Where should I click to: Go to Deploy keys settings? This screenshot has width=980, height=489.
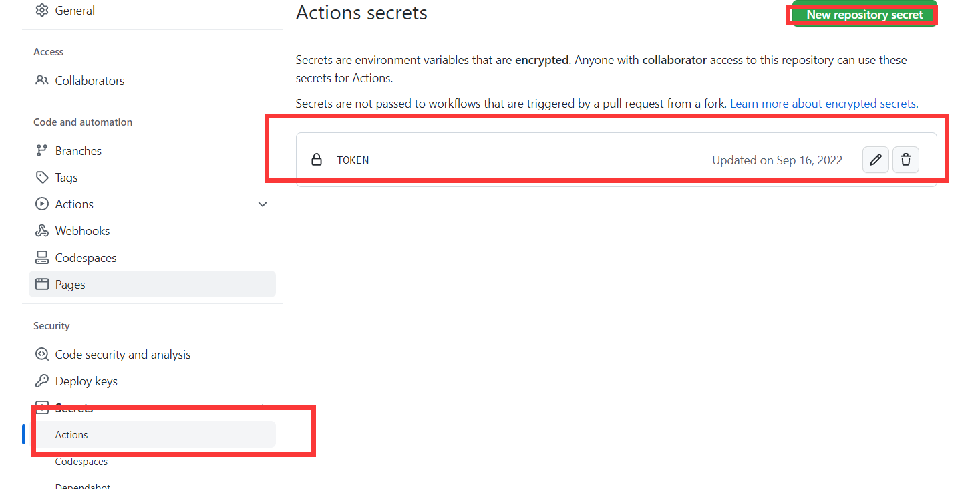(x=86, y=381)
